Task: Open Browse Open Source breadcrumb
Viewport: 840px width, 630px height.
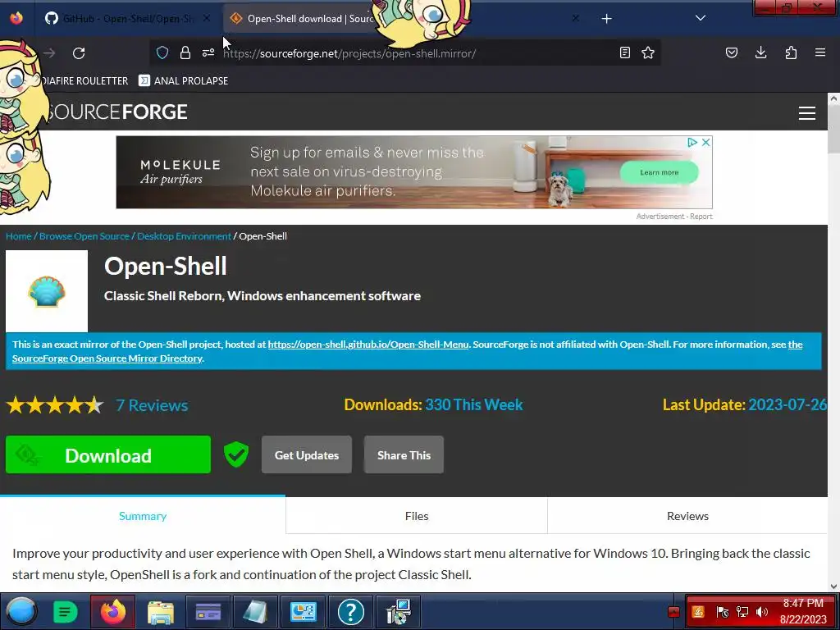Action: 84,236
